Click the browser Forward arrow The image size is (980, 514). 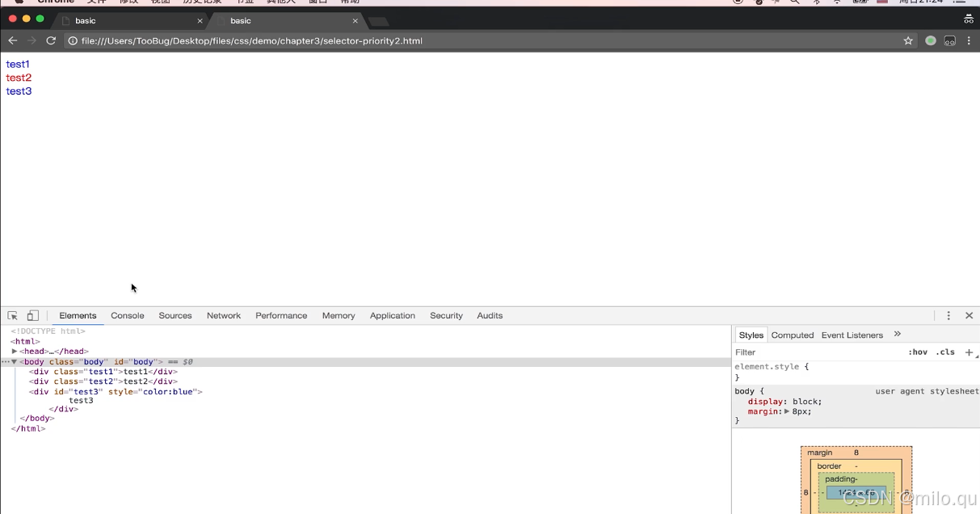[32, 40]
